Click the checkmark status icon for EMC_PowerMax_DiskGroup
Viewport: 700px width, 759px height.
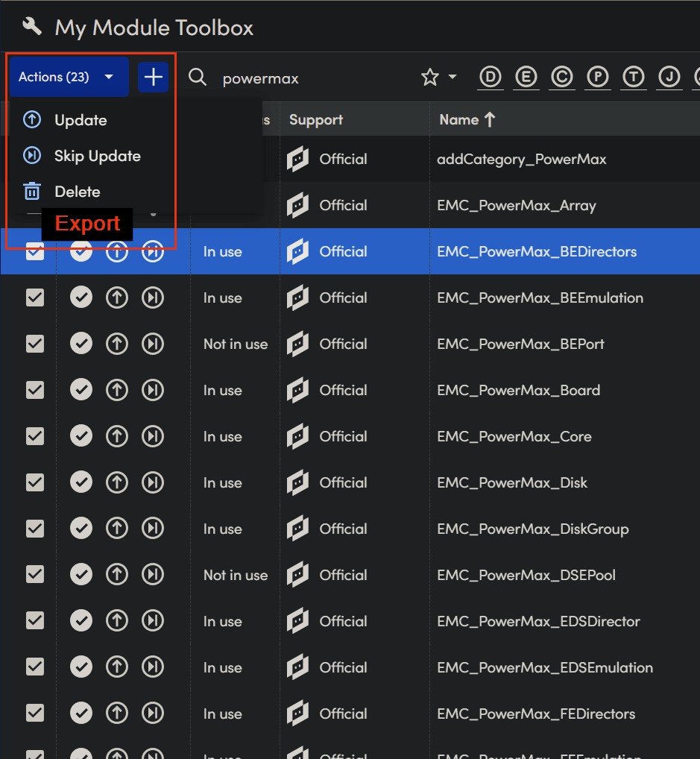click(x=81, y=529)
